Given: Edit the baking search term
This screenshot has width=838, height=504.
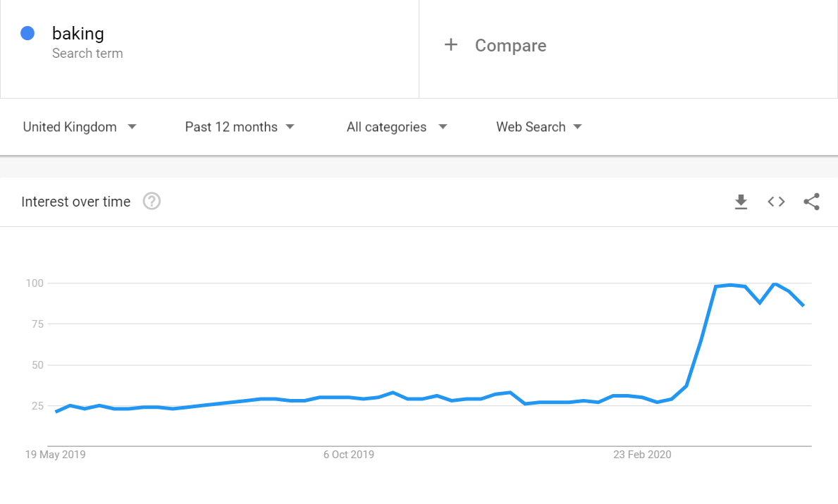Looking at the screenshot, I should coord(78,33).
